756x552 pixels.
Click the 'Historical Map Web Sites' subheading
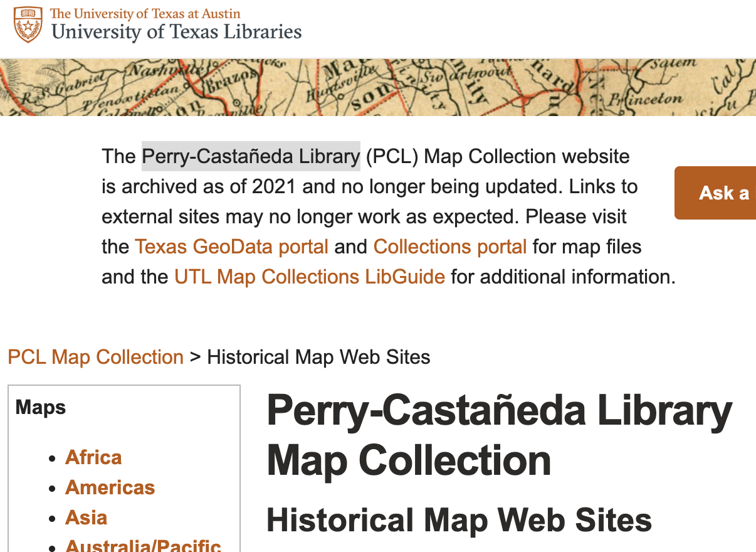pyautogui.click(x=459, y=520)
